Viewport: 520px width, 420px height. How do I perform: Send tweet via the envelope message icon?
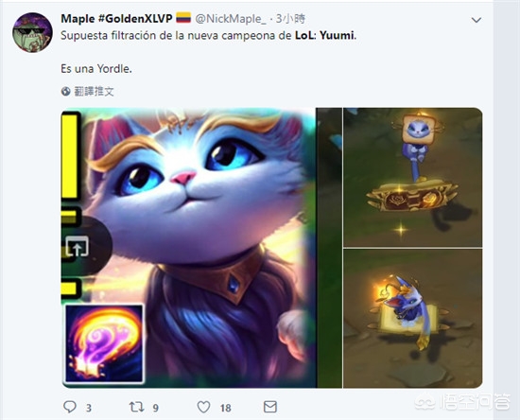(270, 407)
